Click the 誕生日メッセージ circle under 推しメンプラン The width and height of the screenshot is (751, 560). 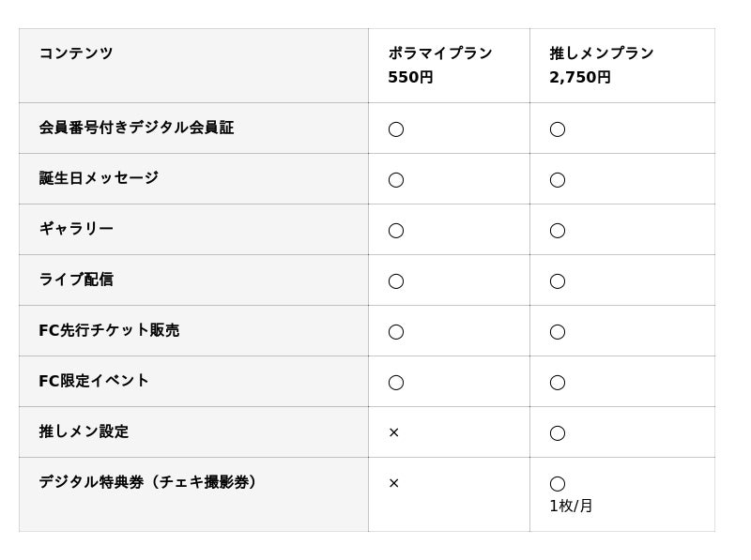pos(558,179)
